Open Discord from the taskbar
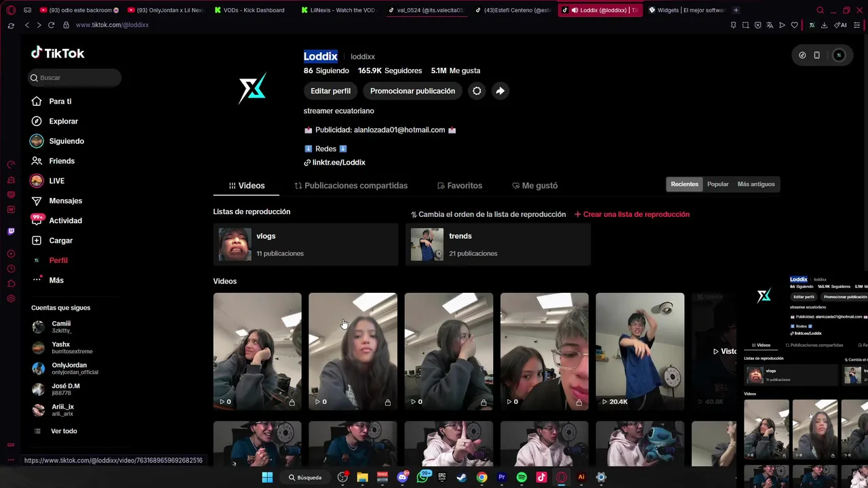This screenshot has height=488, width=868. [402, 477]
